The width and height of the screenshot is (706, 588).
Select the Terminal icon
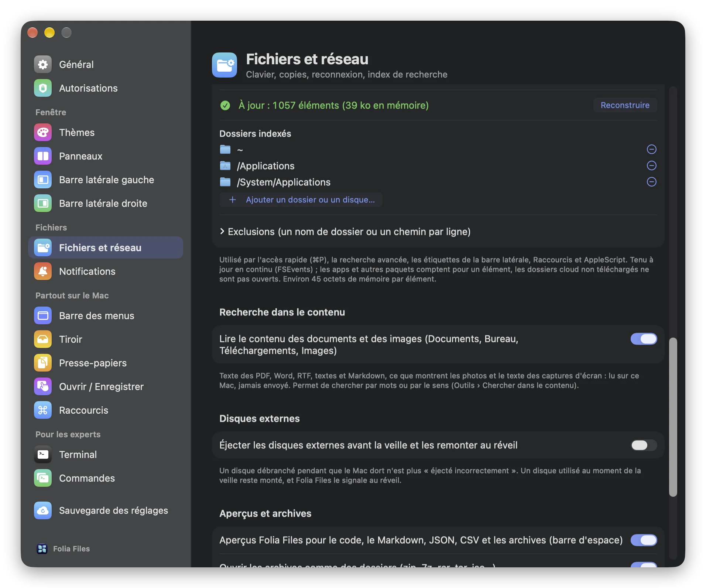43,455
